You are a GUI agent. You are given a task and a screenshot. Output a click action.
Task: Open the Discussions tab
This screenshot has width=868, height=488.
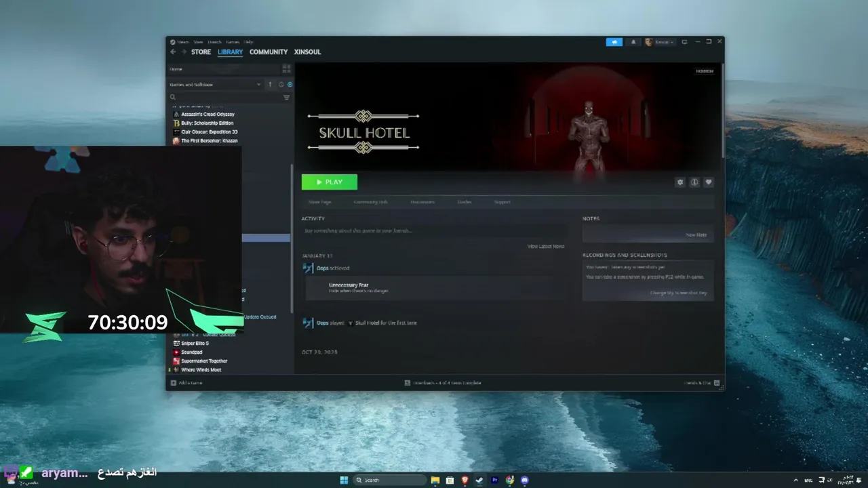click(x=422, y=202)
